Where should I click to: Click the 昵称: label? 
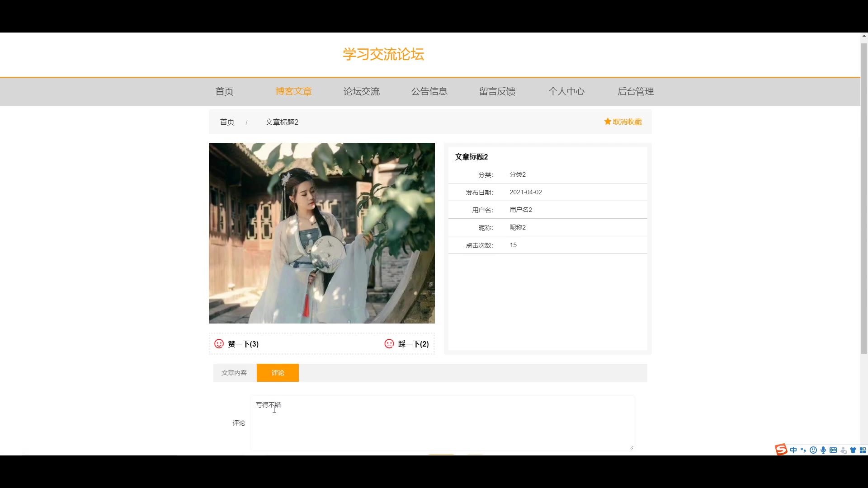point(486,228)
